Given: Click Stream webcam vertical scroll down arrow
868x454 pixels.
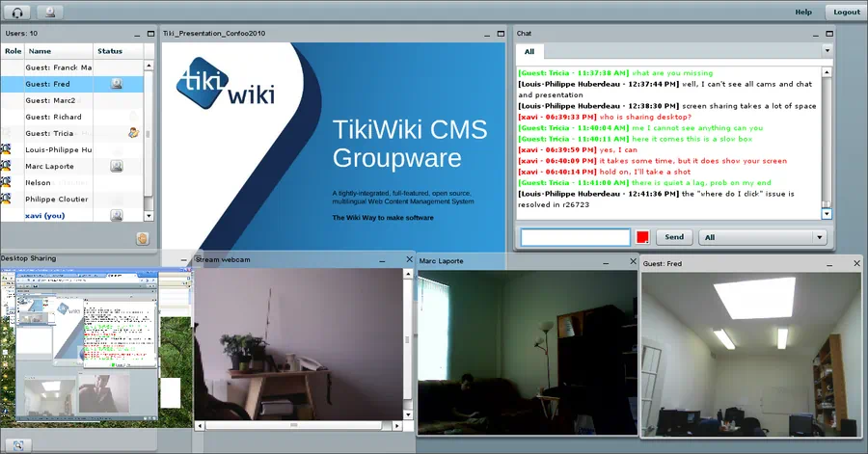Looking at the screenshot, I should click(409, 414).
